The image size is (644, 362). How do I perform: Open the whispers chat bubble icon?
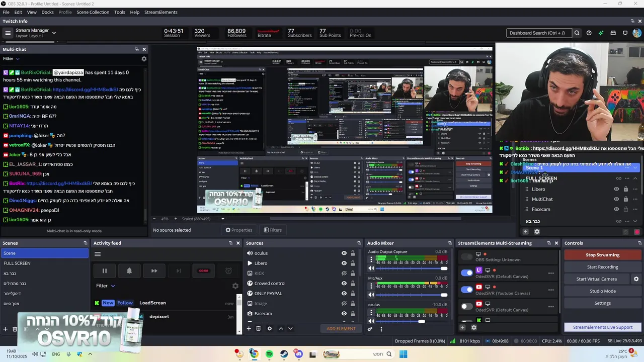(625, 33)
